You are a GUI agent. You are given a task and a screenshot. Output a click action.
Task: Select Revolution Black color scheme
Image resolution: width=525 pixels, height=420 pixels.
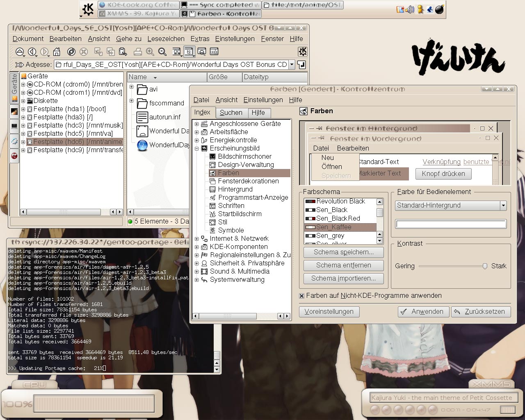(340, 201)
